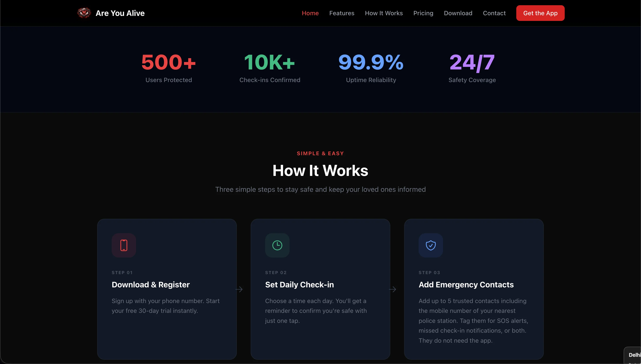Open the Download section

tap(458, 13)
